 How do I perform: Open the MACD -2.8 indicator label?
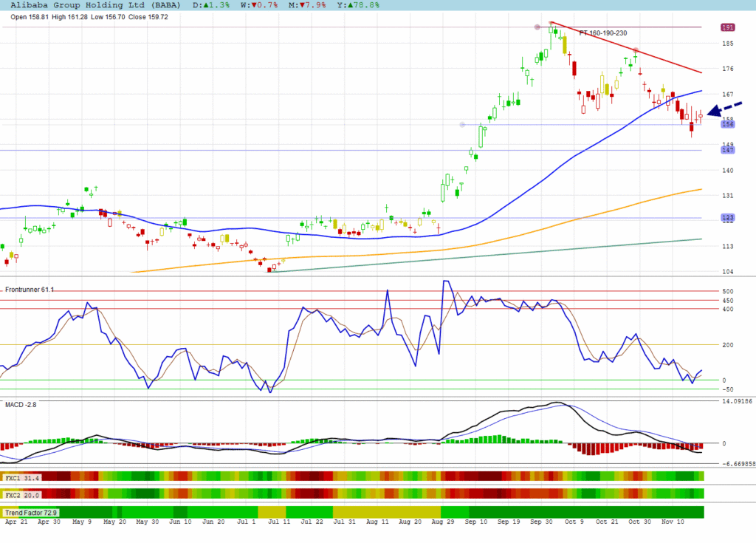[21, 405]
